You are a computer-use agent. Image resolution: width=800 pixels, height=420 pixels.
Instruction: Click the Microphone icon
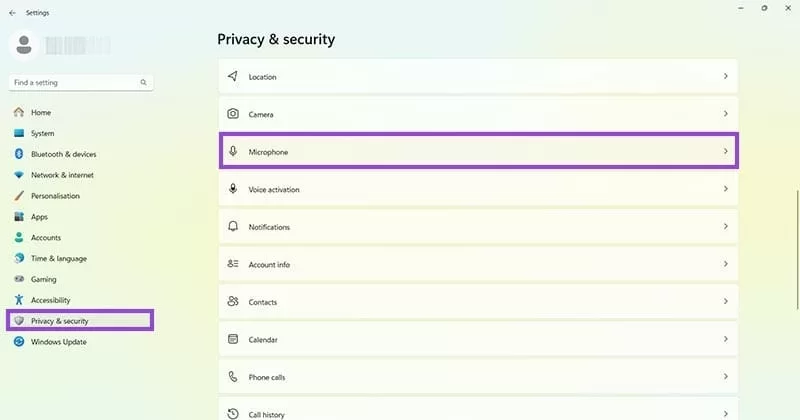coord(233,151)
